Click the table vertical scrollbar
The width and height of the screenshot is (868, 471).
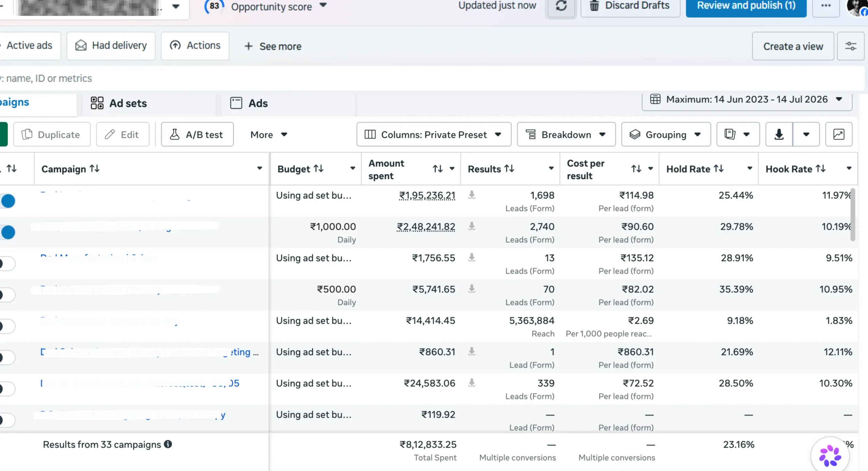click(x=853, y=214)
